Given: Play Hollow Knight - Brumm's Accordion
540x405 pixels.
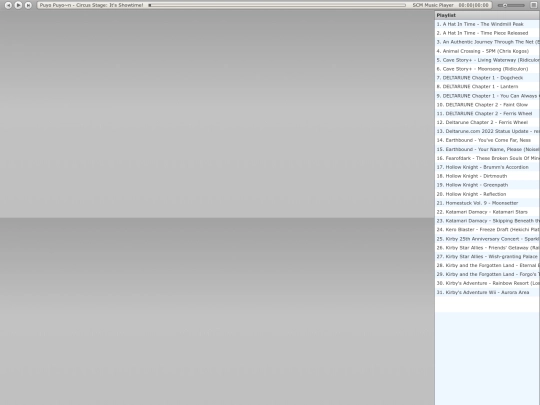Looking at the screenshot, I should click(487, 167).
